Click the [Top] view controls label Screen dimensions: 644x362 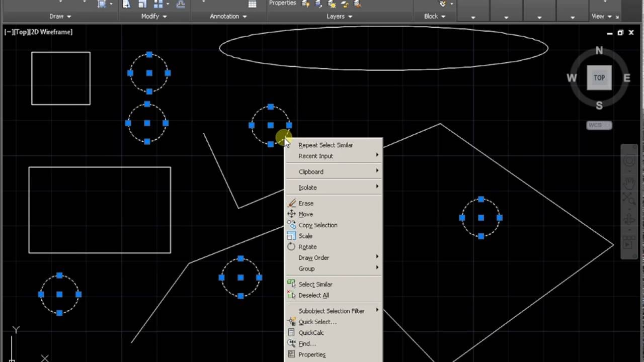[x=22, y=32]
